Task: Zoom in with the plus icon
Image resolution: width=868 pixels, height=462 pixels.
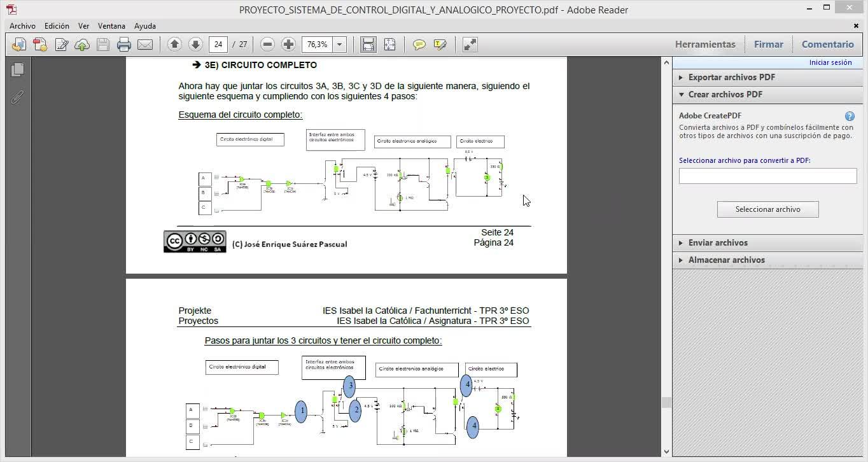Action: [288, 45]
